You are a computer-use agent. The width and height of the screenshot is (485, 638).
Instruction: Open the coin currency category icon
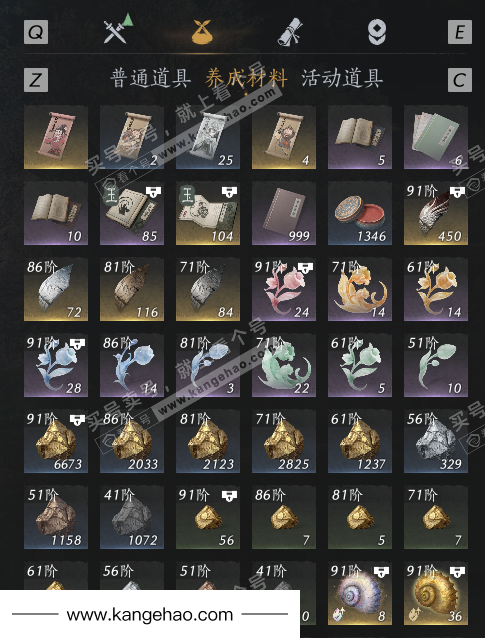(x=377, y=32)
